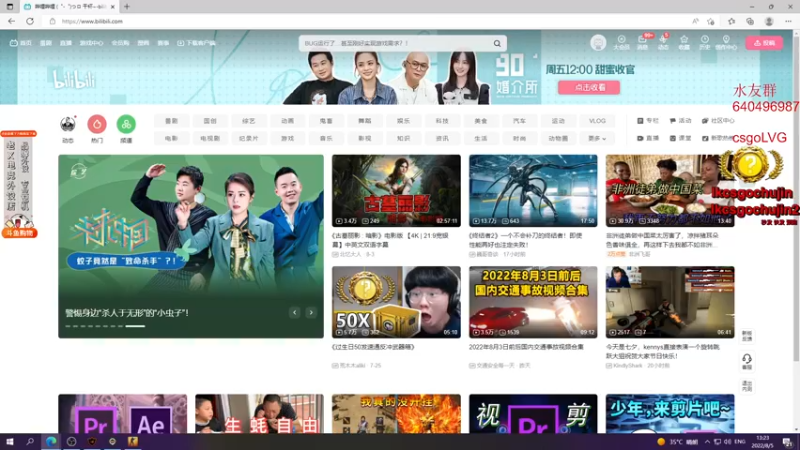800x450 pixels.
Task: Open the 创作中心 lightbulb icon
Action: (726, 43)
